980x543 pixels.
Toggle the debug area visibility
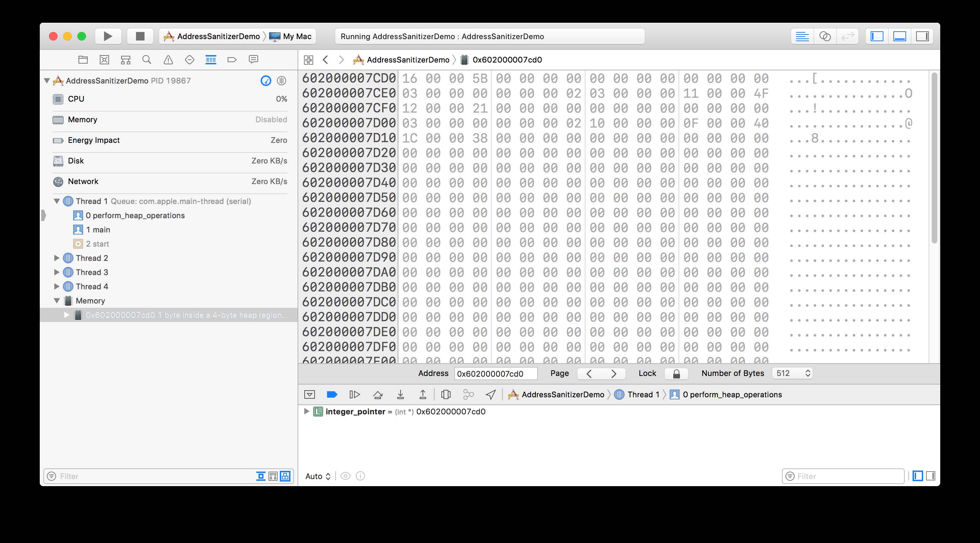click(x=900, y=37)
